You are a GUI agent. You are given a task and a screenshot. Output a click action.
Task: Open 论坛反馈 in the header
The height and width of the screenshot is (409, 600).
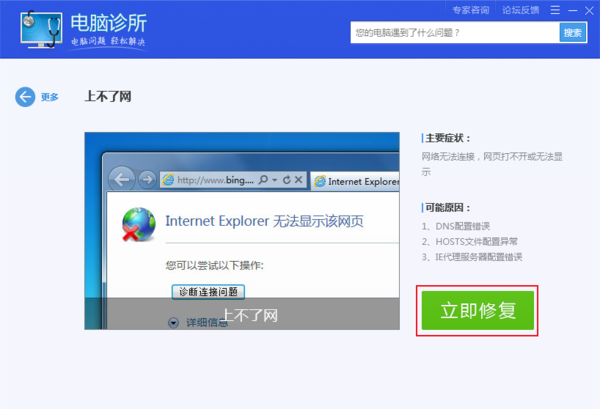520,10
